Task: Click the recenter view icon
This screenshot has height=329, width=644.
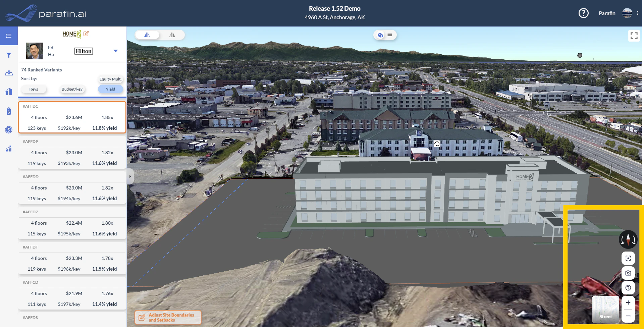Action: 628,258
